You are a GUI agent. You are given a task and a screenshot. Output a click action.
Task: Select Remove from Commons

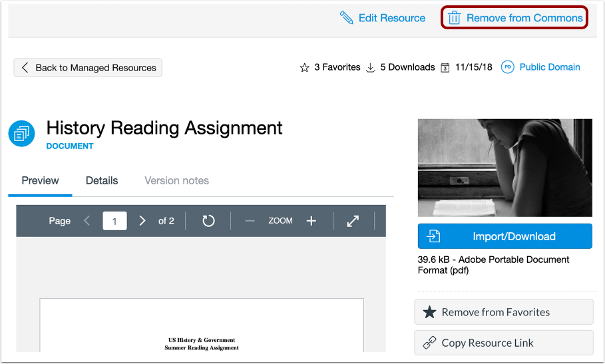pyautogui.click(x=514, y=18)
